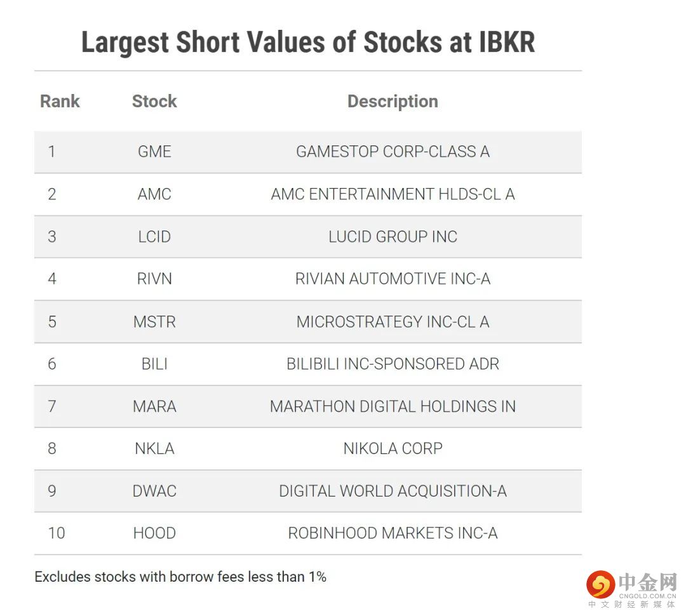Click the Stock column header
Image resolution: width=686 pixels, height=616 pixels.
pyautogui.click(x=154, y=102)
